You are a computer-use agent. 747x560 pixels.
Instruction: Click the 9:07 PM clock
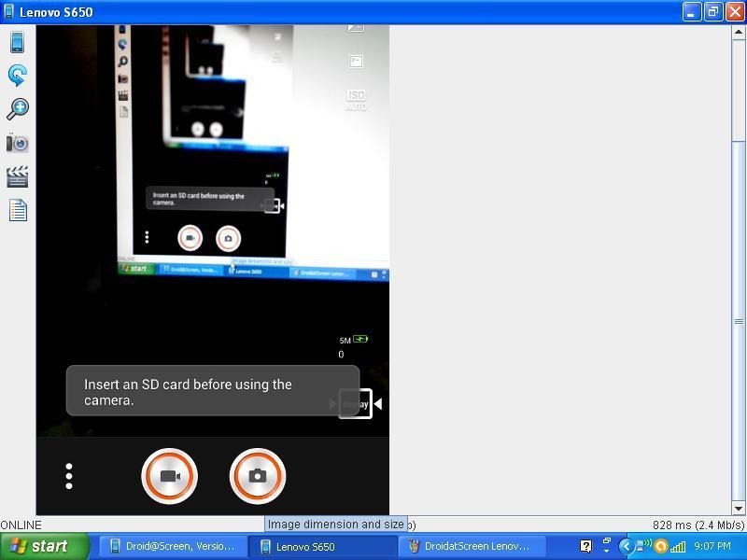tap(712, 546)
